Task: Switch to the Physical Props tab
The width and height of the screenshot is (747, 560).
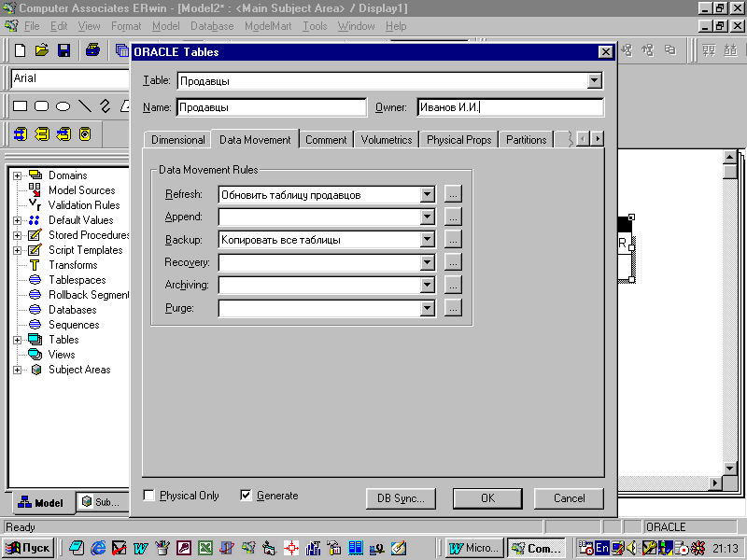Action: tap(458, 140)
